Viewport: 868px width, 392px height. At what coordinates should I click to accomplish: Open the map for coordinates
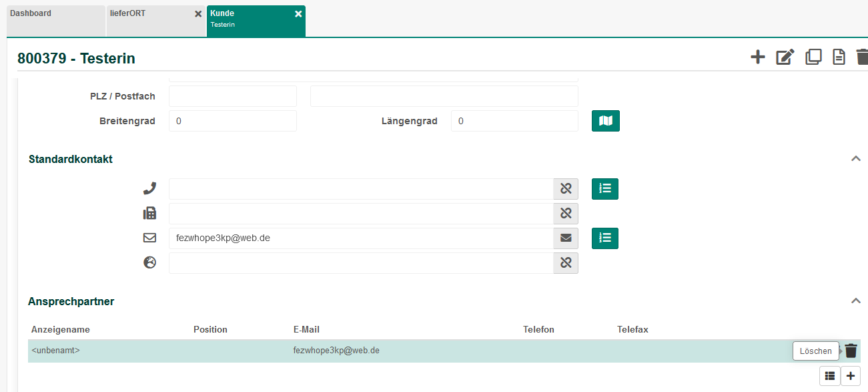point(605,121)
